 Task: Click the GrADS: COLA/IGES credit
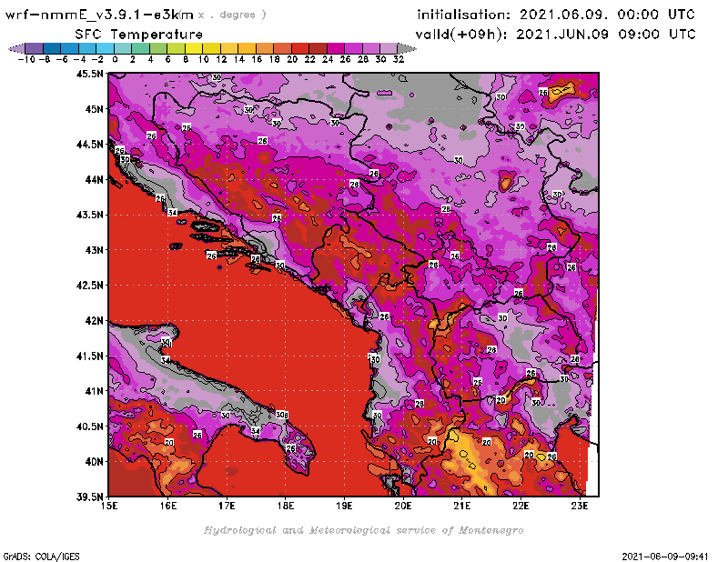point(41,557)
